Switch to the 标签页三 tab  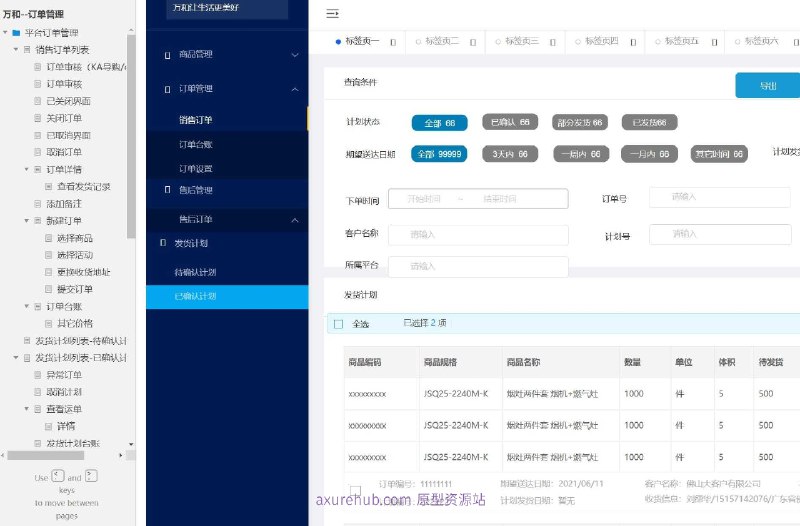[x=522, y=41]
